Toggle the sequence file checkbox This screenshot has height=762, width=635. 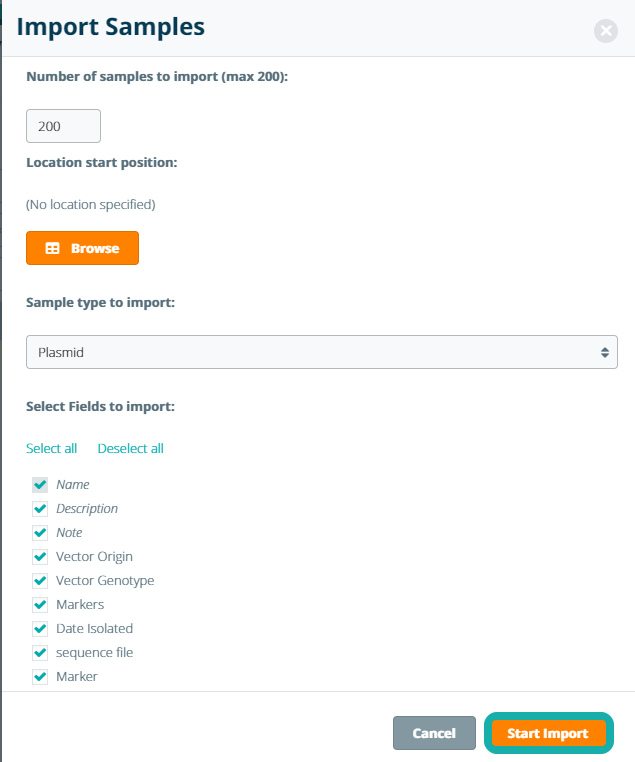[x=40, y=653]
